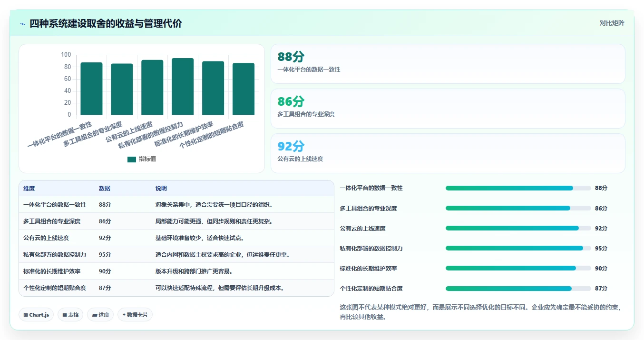
Task: Click the 95分 value in the table
Action: 105,255
